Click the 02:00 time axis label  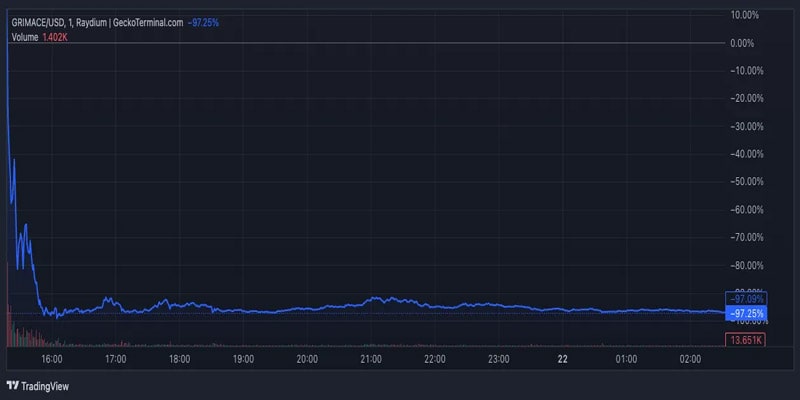[690, 359]
